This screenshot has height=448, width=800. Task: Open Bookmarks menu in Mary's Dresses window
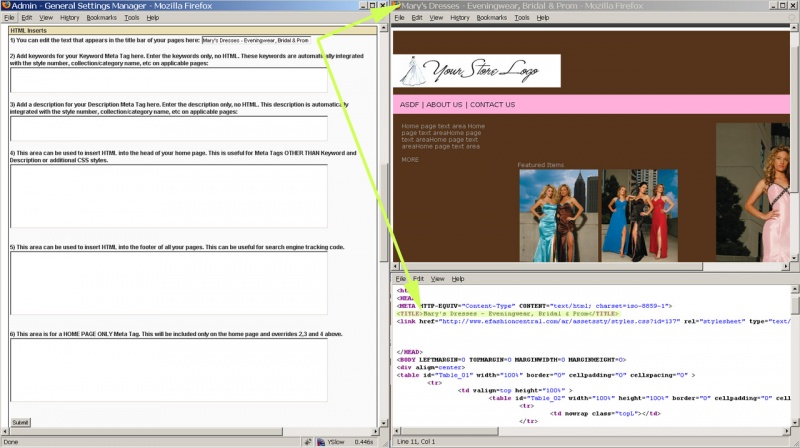pos(492,17)
